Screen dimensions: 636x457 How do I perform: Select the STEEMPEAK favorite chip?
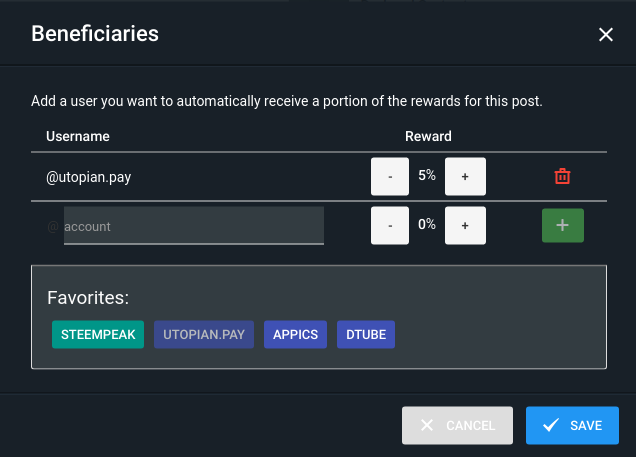click(x=98, y=335)
